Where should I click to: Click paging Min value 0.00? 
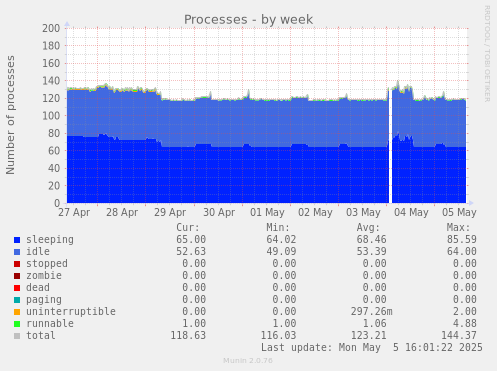click(284, 300)
